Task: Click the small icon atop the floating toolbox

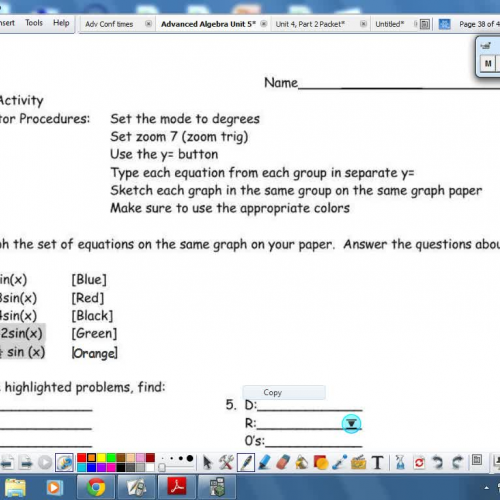Action: (486, 46)
